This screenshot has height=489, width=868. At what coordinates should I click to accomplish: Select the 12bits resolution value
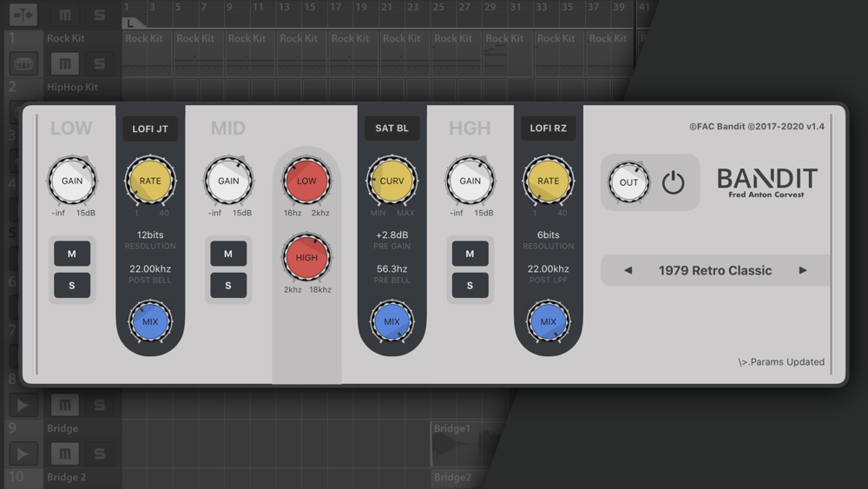(150, 235)
